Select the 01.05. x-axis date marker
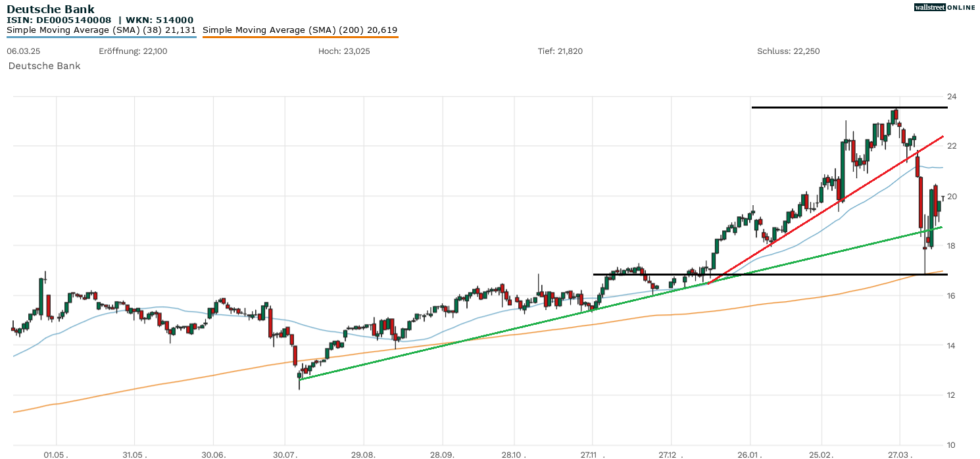Screen dimensions: 980x459 click(x=56, y=454)
